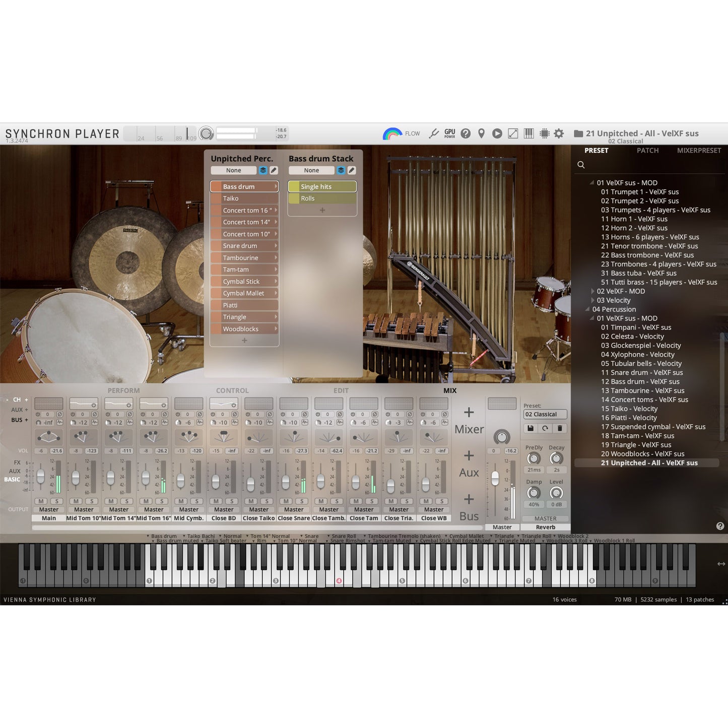Solo the Close BD channel
The image size is (728, 728).
tap(232, 501)
